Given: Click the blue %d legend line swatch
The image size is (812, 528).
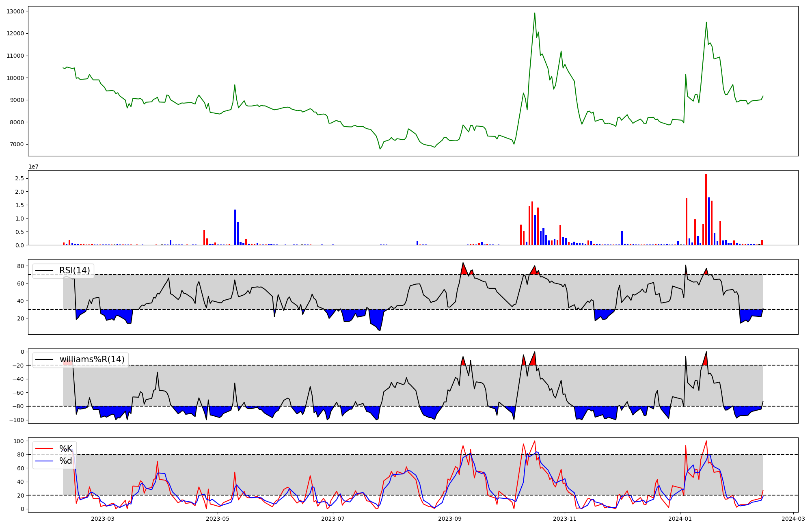Looking at the screenshot, I should (x=44, y=461).
